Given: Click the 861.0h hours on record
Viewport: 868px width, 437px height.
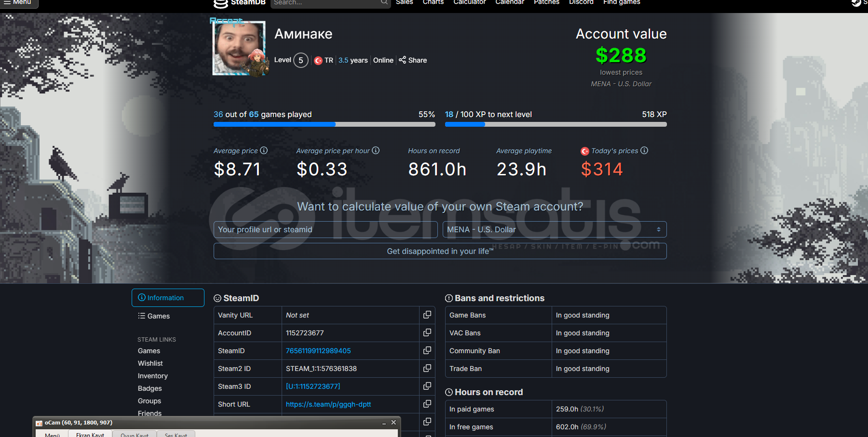Looking at the screenshot, I should tap(437, 169).
